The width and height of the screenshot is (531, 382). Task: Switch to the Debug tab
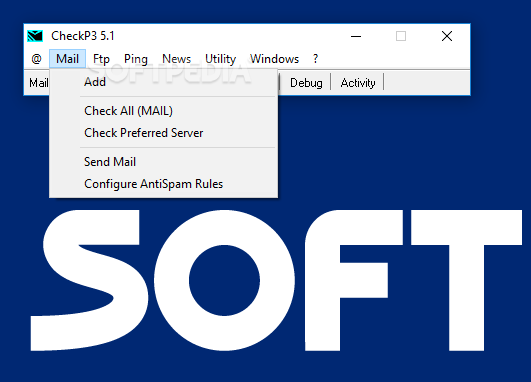[x=306, y=83]
